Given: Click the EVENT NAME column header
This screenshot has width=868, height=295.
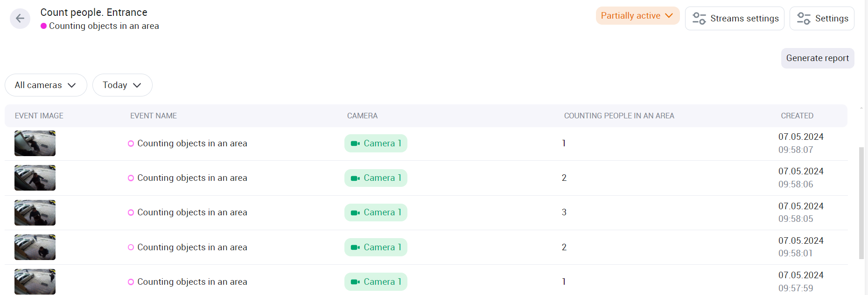Looking at the screenshot, I should click(154, 116).
